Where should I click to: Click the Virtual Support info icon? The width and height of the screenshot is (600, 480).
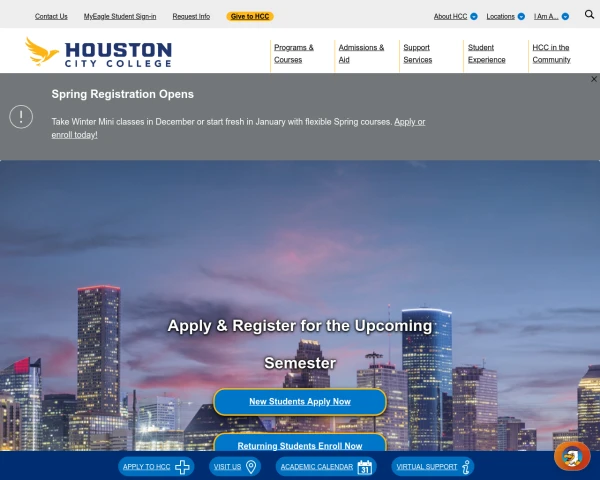[x=465, y=467]
